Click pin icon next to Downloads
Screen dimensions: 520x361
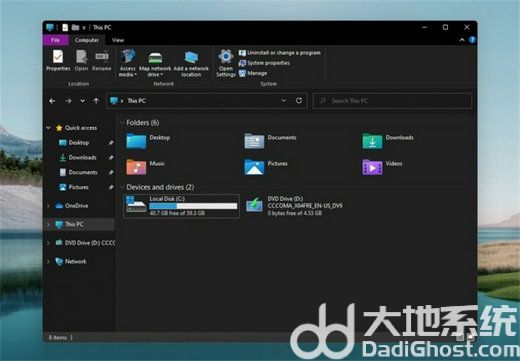(x=111, y=157)
